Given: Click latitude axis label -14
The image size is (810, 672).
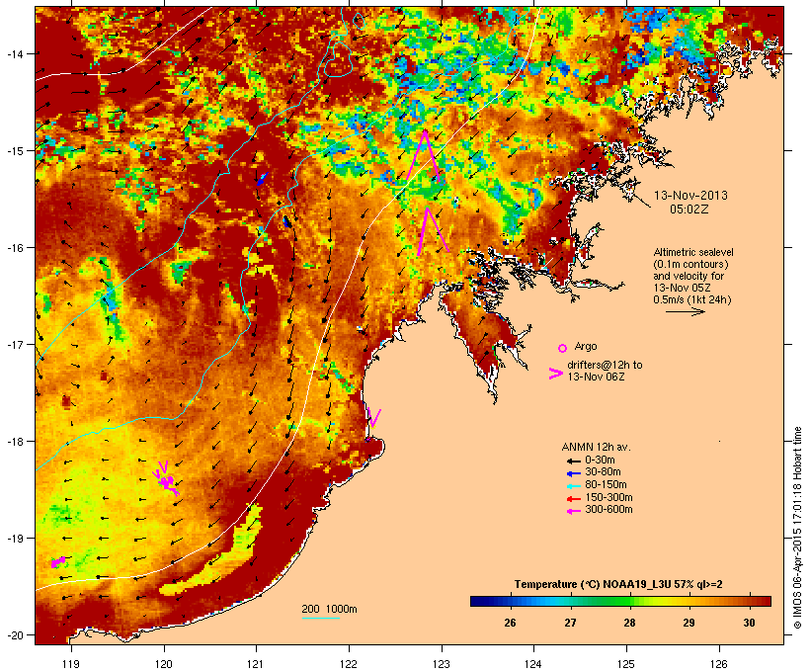Looking at the screenshot, I should click(x=16, y=53).
